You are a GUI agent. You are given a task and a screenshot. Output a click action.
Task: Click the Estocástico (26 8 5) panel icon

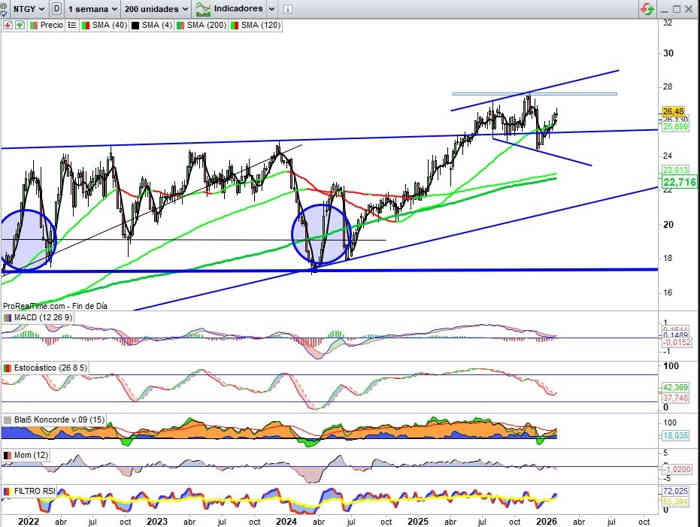pos(7,367)
